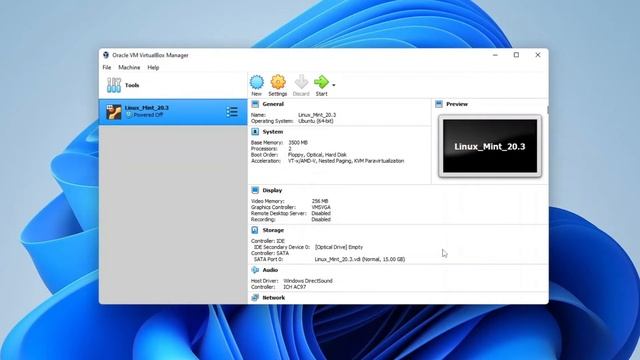Image resolution: width=640 pixels, height=360 pixels.
Task: Click the System section chip icon
Action: pos(255,132)
